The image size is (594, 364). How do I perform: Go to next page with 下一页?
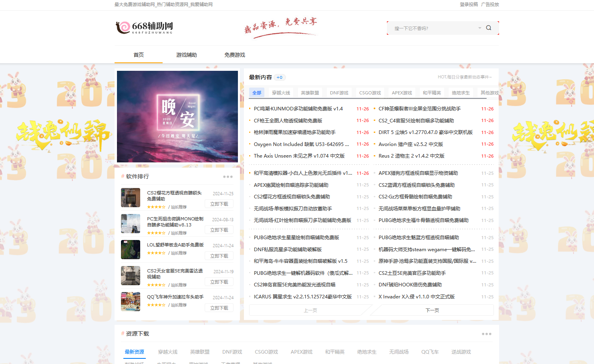pyautogui.click(x=432, y=310)
